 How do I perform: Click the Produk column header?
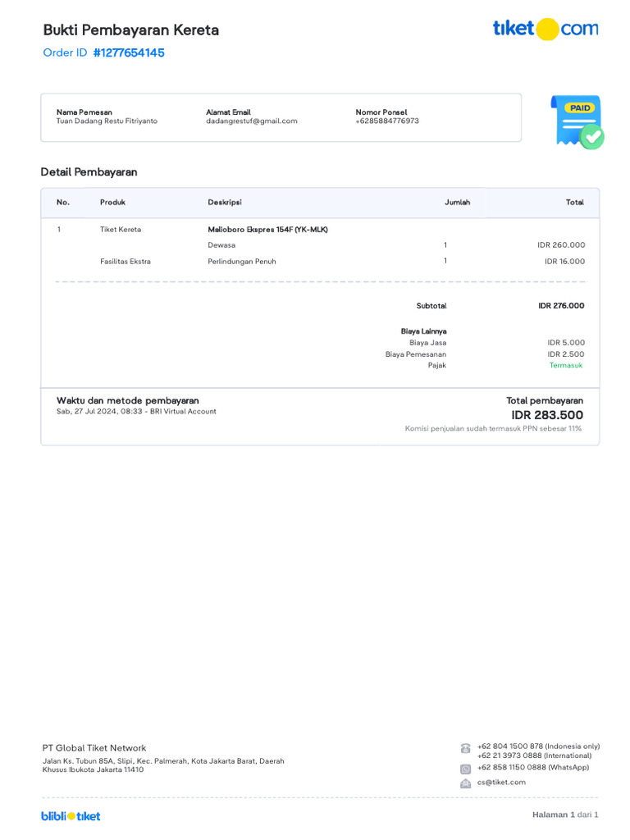[112, 202]
